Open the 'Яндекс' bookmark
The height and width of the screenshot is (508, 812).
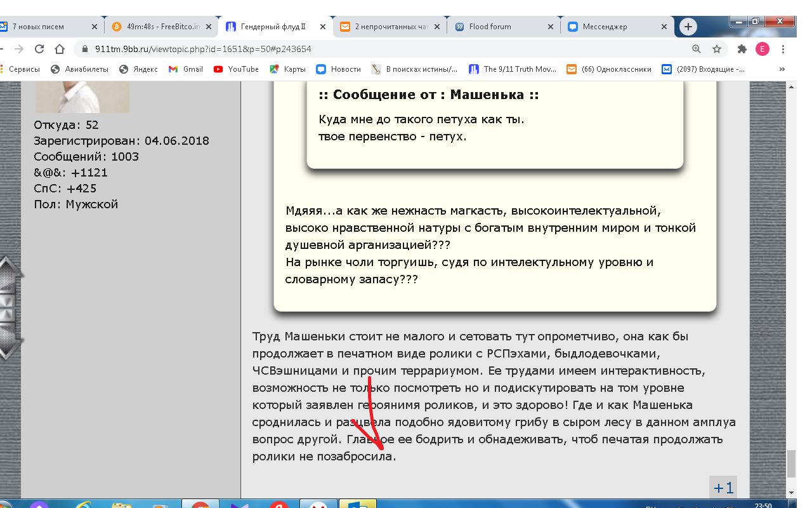tap(139, 69)
